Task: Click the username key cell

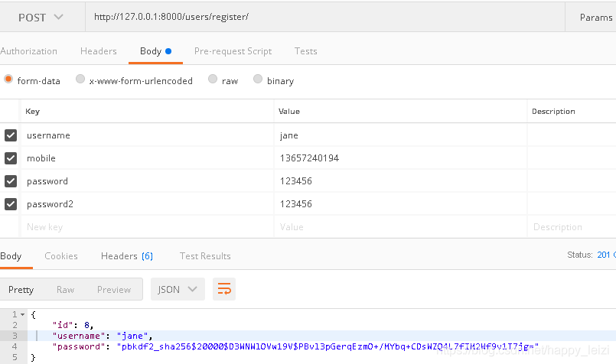Action: pyautogui.click(x=147, y=135)
